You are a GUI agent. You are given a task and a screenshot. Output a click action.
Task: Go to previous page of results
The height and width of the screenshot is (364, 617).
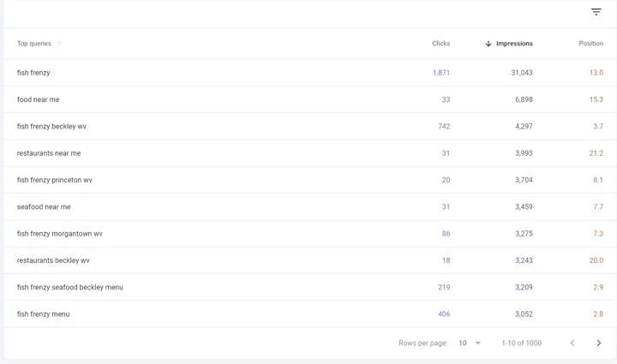572,343
